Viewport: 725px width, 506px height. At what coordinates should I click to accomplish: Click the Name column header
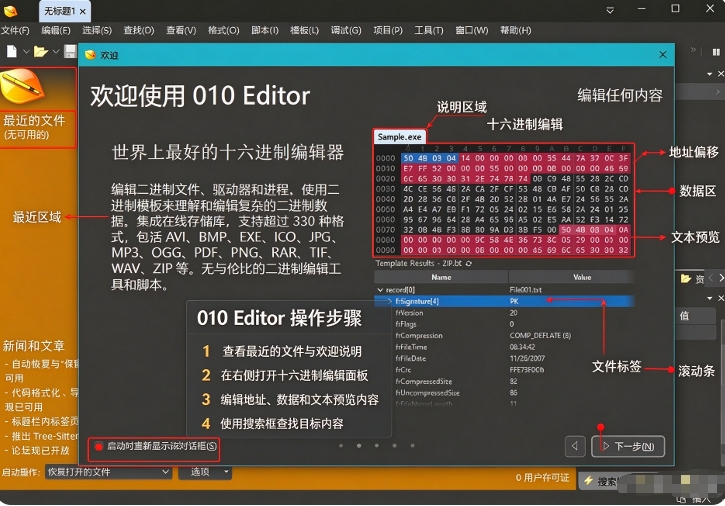(441, 278)
